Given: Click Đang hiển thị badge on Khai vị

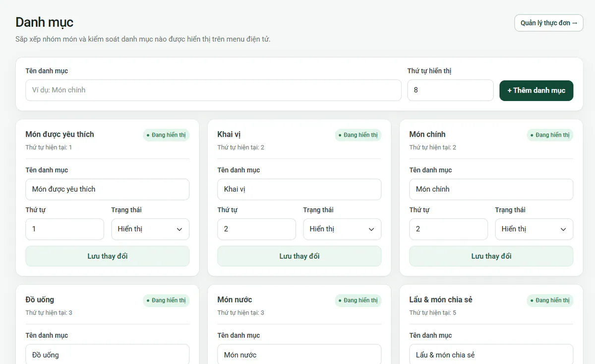Looking at the screenshot, I should (358, 135).
